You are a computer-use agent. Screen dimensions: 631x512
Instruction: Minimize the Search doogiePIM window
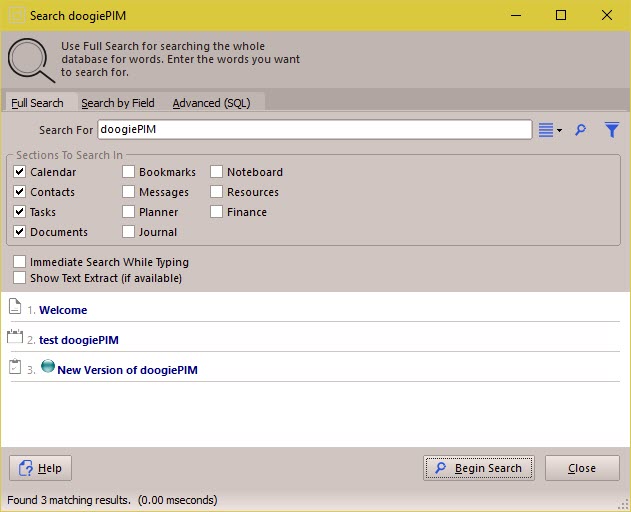click(x=516, y=15)
